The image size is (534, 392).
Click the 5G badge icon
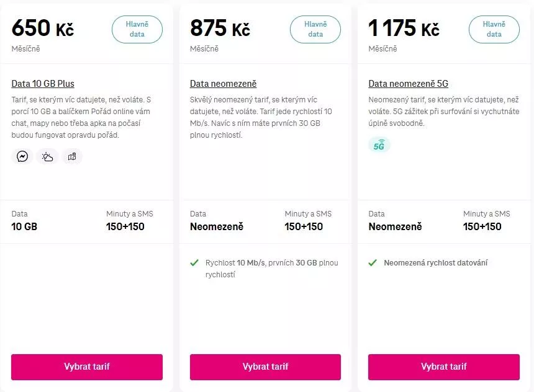(x=379, y=145)
